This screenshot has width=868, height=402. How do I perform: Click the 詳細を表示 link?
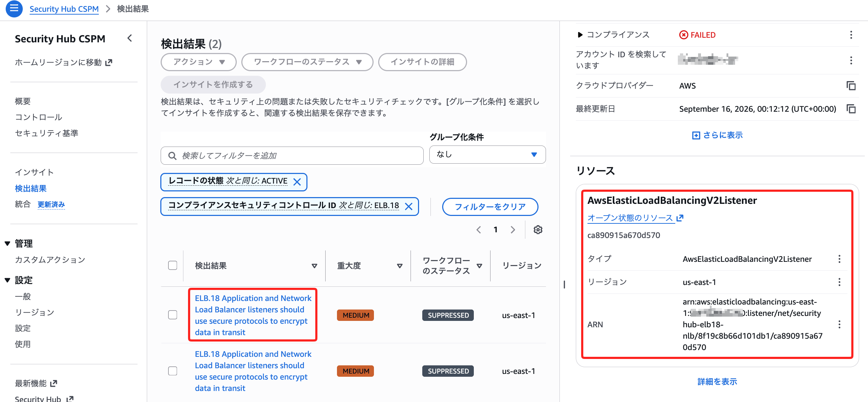pos(717,382)
